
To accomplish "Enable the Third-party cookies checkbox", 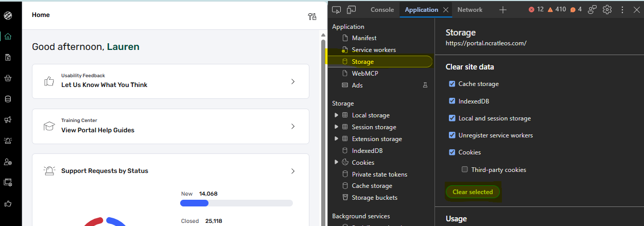I will pos(465,169).
